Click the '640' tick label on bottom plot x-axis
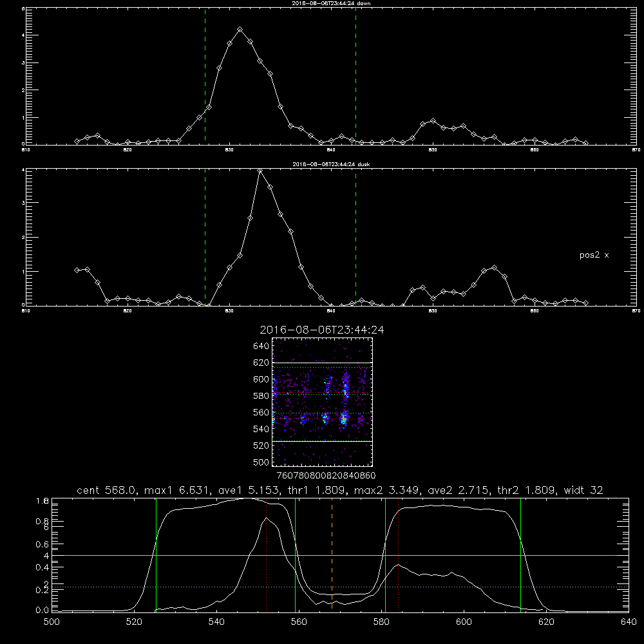Screen dimensions: 644x644 (629, 622)
